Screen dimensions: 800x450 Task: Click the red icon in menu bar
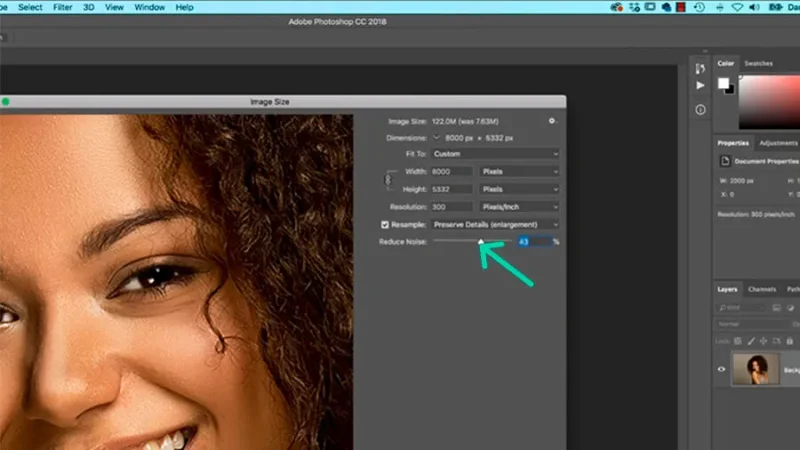pos(681,7)
